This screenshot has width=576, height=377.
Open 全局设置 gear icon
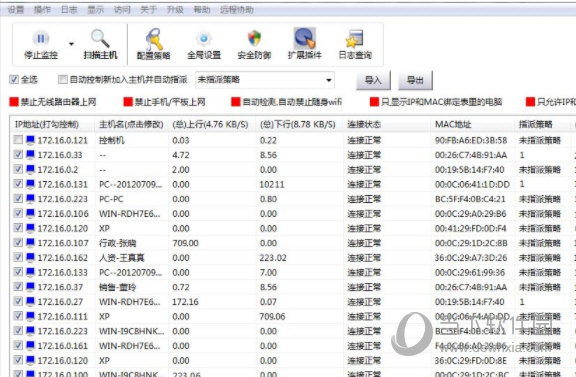[204, 38]
